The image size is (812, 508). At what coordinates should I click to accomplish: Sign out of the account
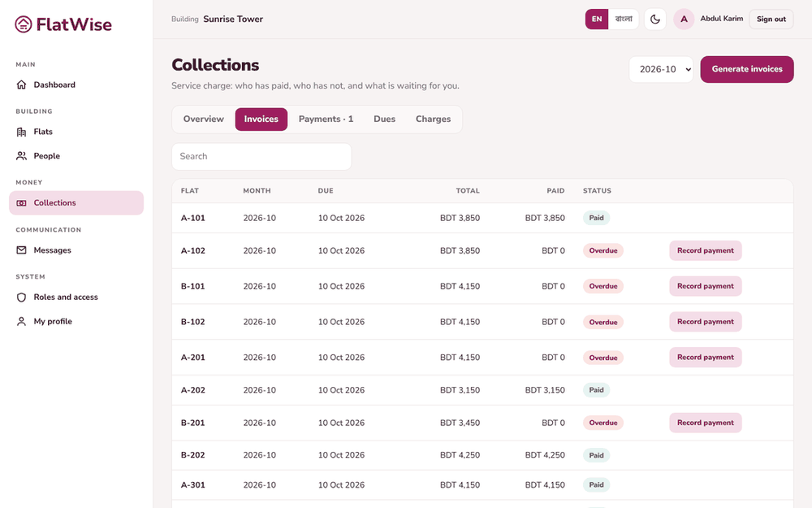pyautogui.click(x=771, y=20)
